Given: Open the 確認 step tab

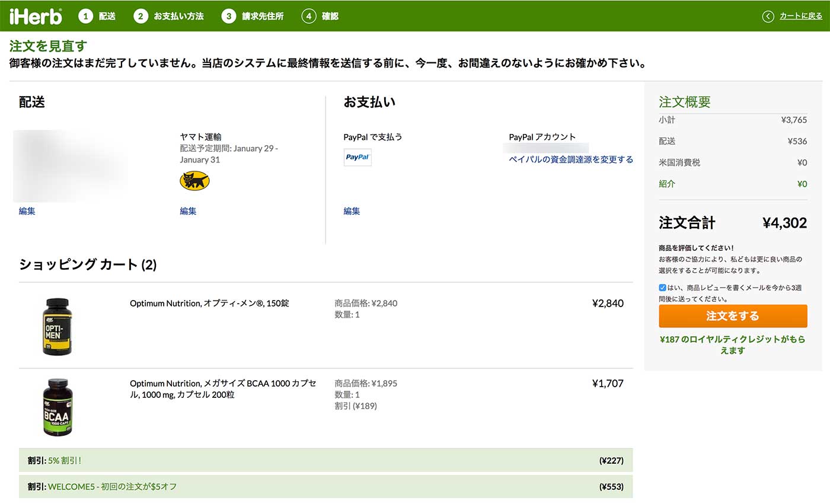Looking at the screenshot, I should click(x=330, y=16).
